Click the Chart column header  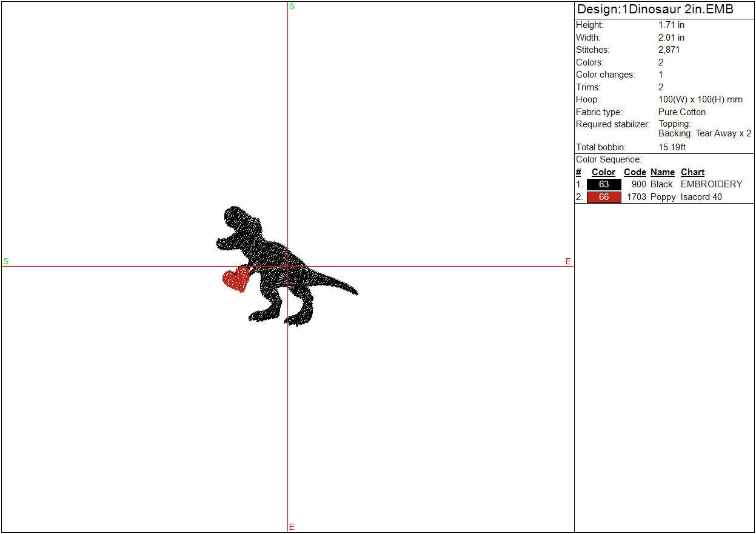[692, 172]
